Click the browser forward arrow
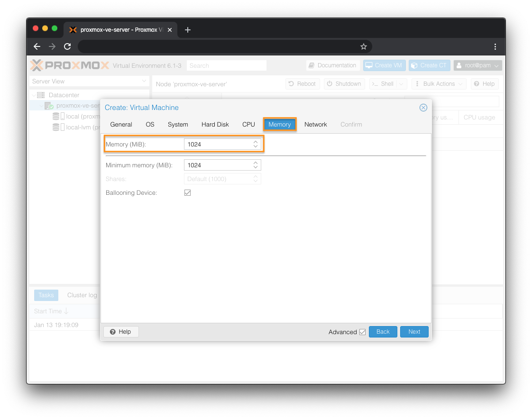This screenshot has width=532, height=419. click(52, 46)
